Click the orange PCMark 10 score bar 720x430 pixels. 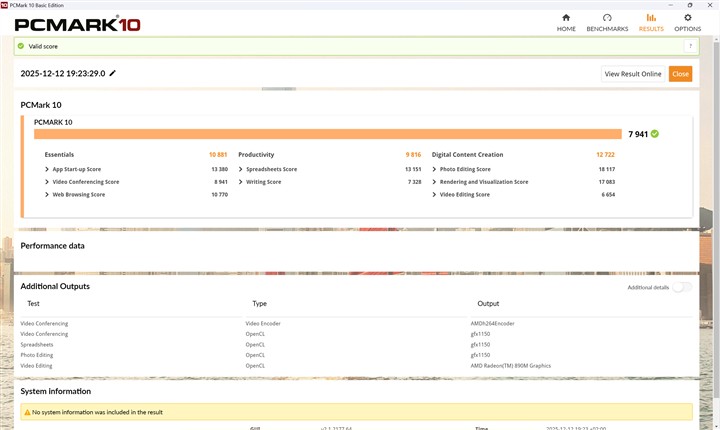tap(328, 134)
